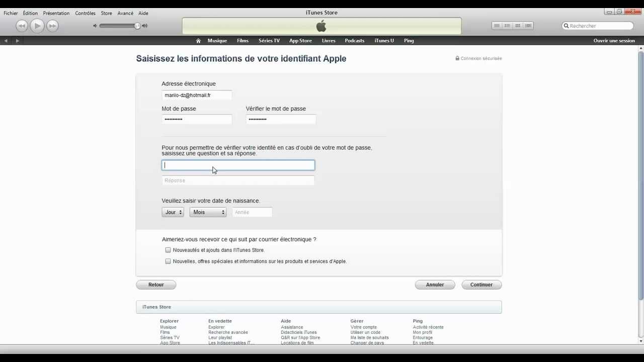
Task: Go back with the store left arrow
Action: tap(6, 41)
